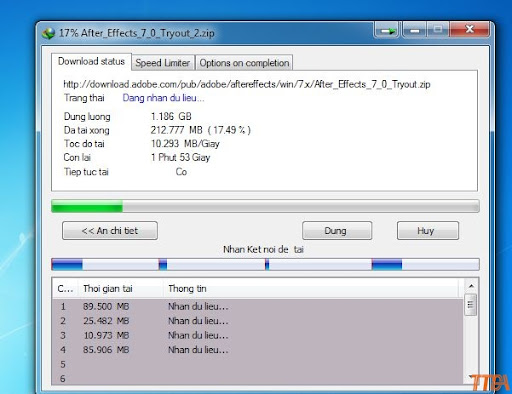The height and width of the screenshot is (394, 512).
Task: Click the connection list scrollbar thumb
Action: click(x=471, y=305)
